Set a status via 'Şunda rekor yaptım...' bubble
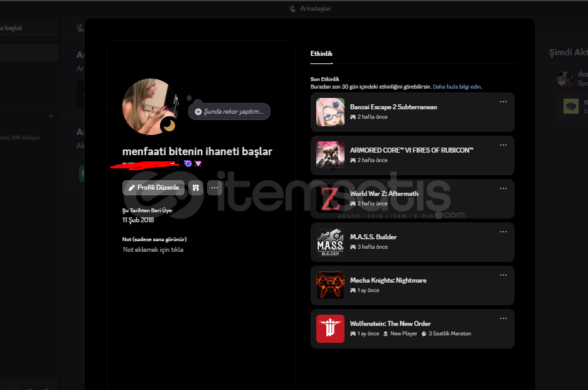588x390 pixels. (229, 112)
